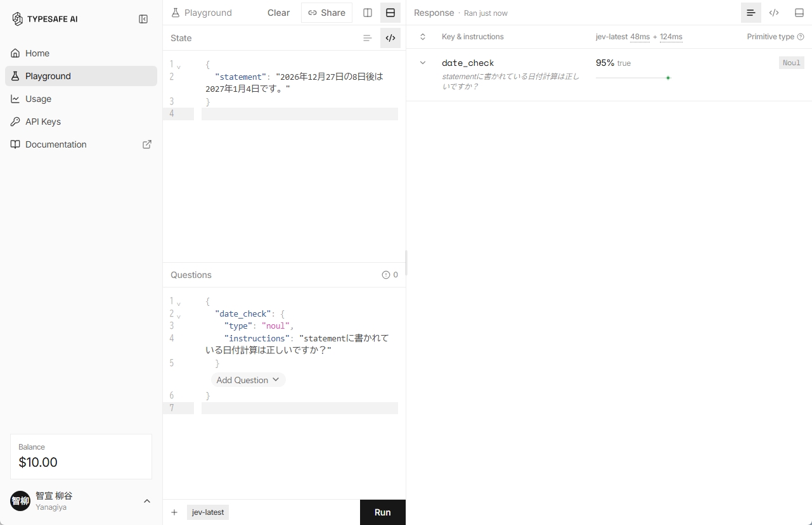
Task: Clear the playground contents
Action: (278, 13)
